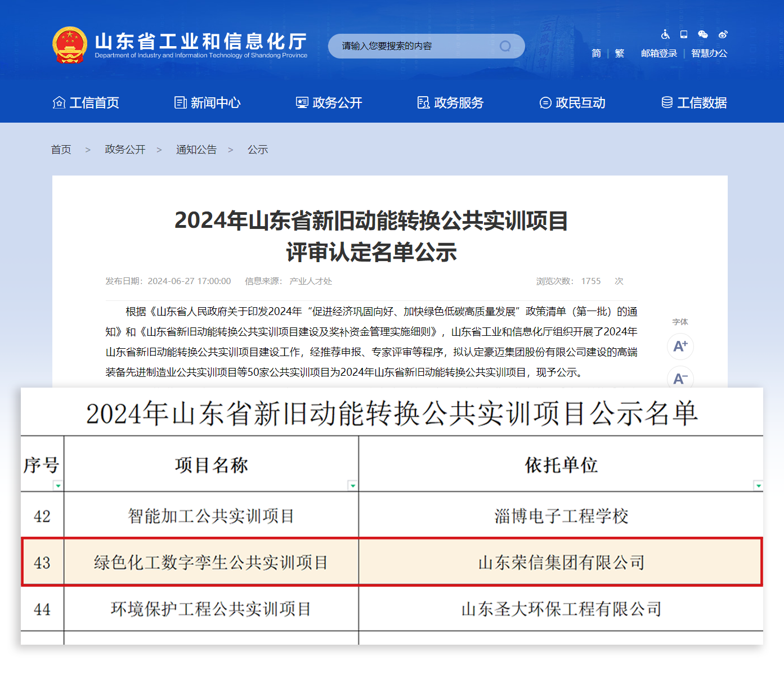
Task: Switch to traditional Chinese (繁)
Action: pyautogui.click(x=620, y=53)
